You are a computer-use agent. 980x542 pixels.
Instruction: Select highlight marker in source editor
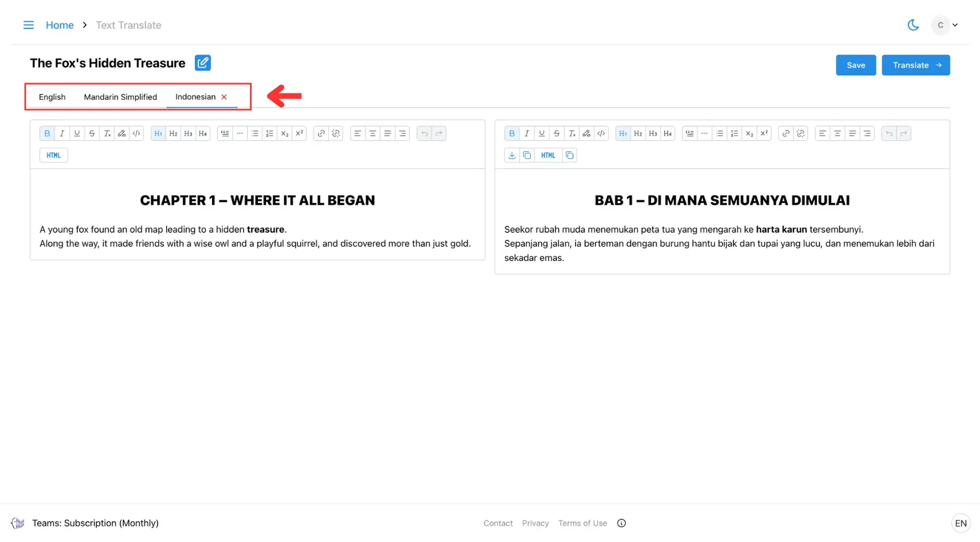coord(121,134)
